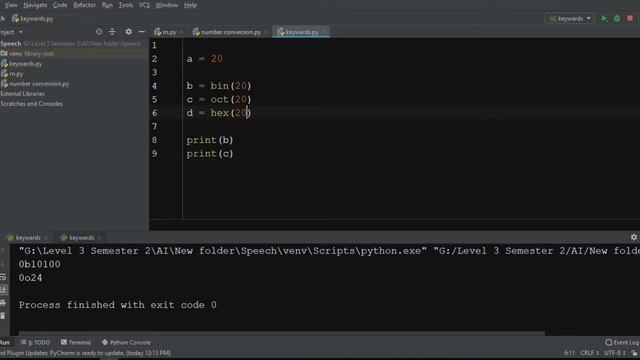This screenshot has height=360, width=640.
Task: Open the Window menu
Action: [167, 5]
